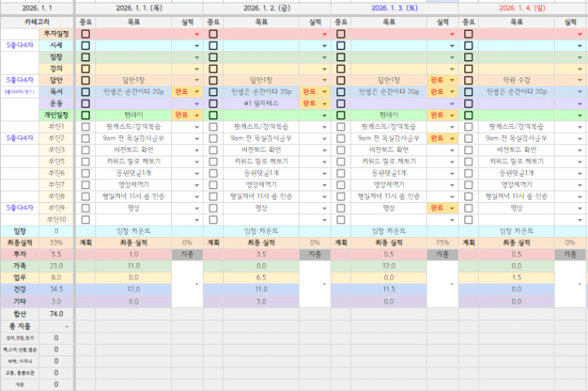
Task: Select the 비전보드 확인 cell for 2026.1.3 (토)
Action: pyautogui.click(x=388, y=150)
